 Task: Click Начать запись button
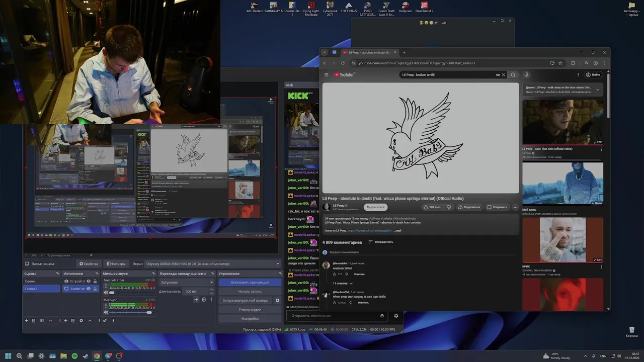pos(250,291)
